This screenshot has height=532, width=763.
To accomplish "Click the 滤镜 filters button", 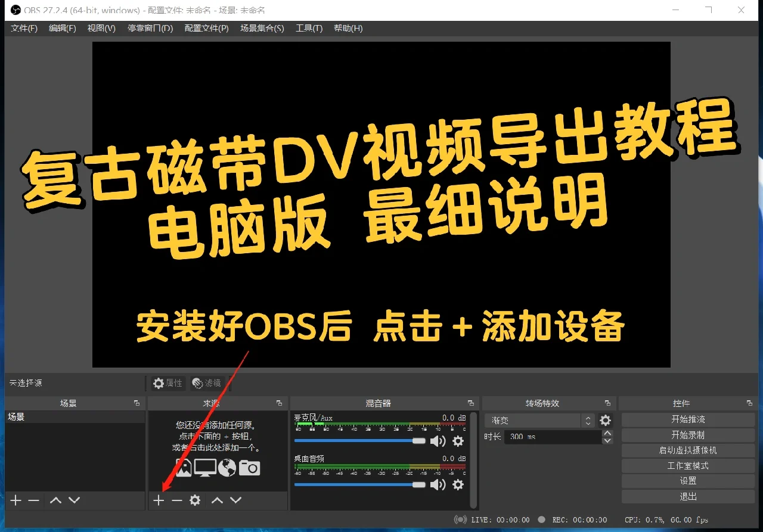I will coord(207,383).
